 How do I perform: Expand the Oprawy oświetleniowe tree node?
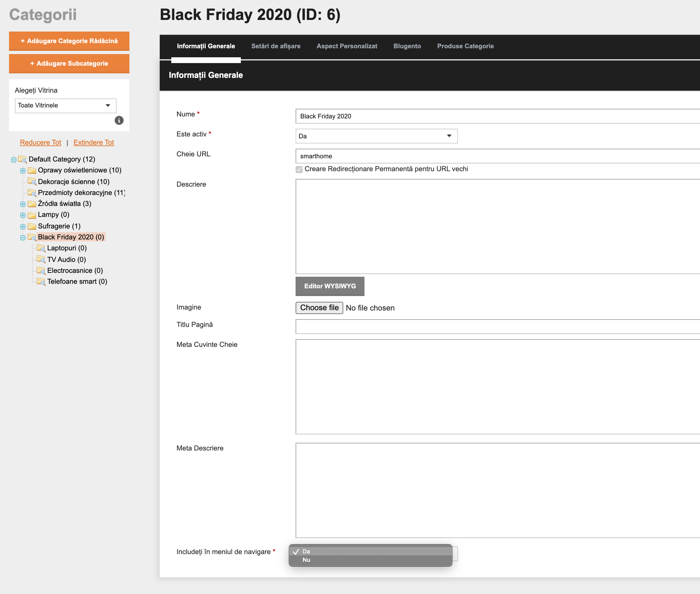tap(23, 171)
